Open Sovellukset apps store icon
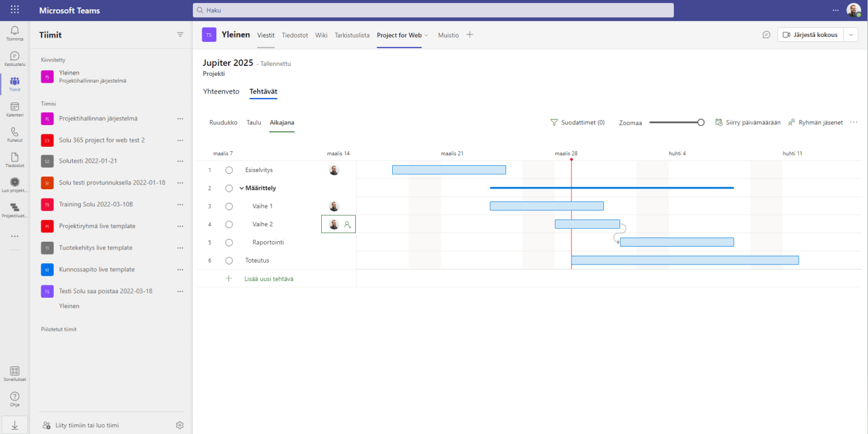 15,374
